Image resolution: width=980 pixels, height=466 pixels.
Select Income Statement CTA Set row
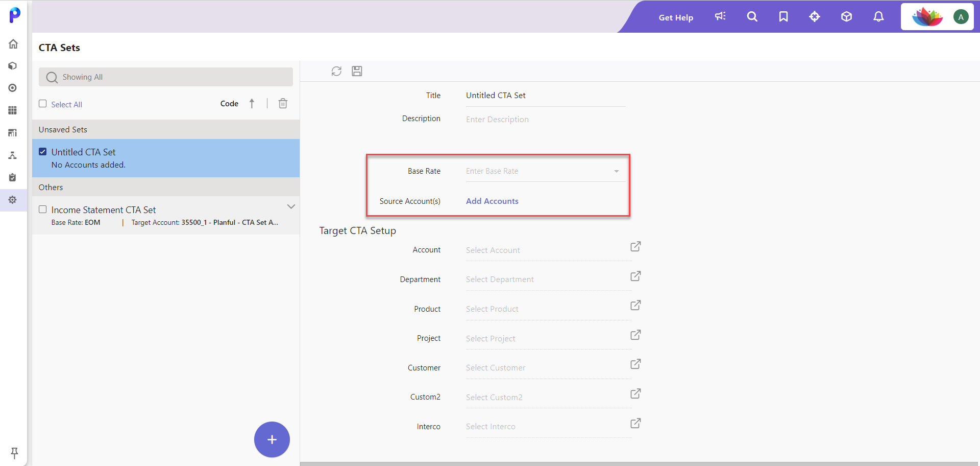(x=166, y=216)
